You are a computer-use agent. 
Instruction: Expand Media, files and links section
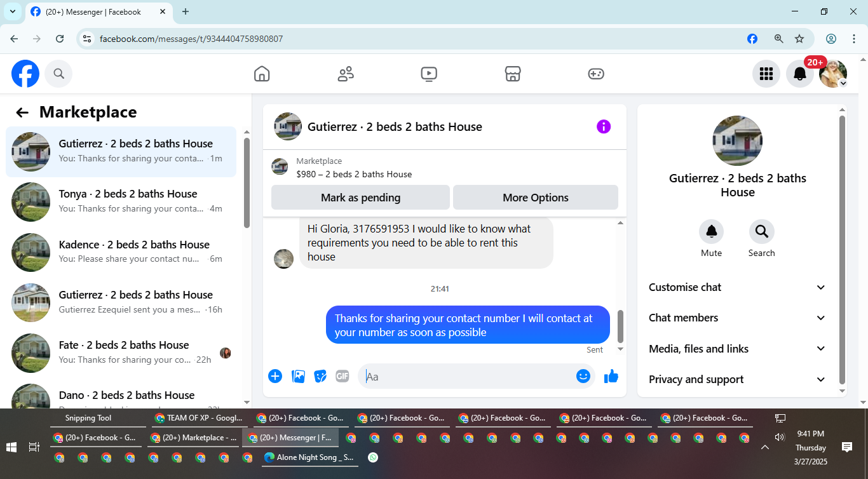(x=737, y=349)
